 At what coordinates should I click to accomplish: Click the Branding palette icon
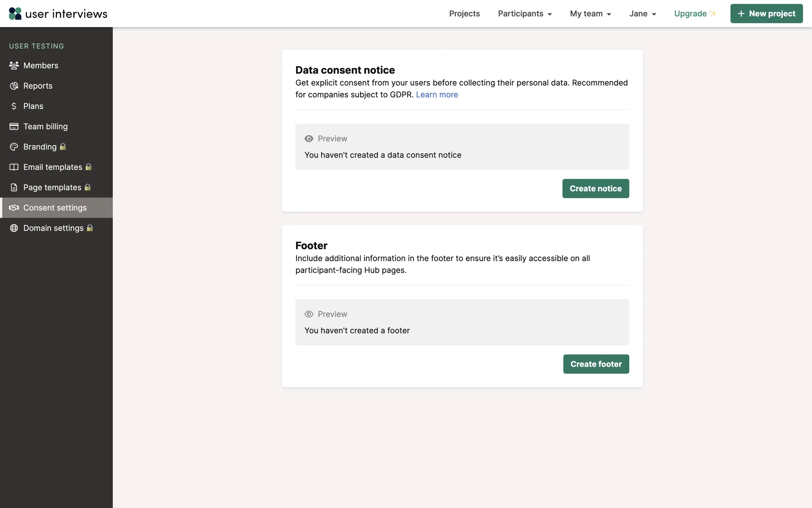pos(14,147)
